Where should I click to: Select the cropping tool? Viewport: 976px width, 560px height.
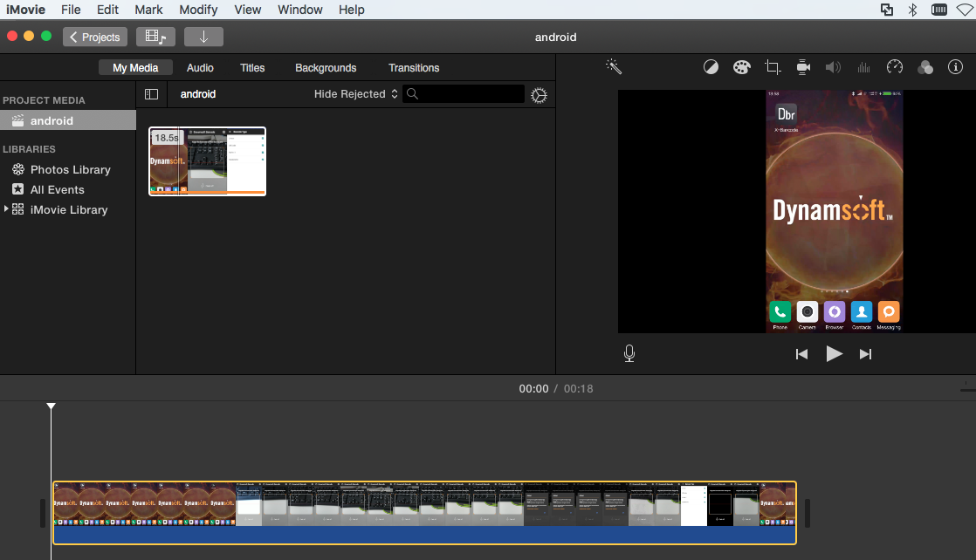pyautogui.click(x=772, y=67)
